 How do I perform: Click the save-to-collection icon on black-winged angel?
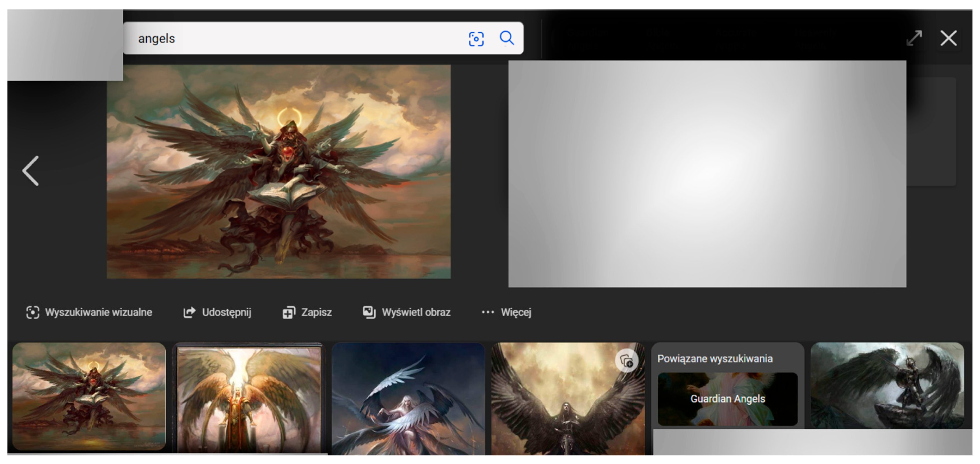click(626, 360)
